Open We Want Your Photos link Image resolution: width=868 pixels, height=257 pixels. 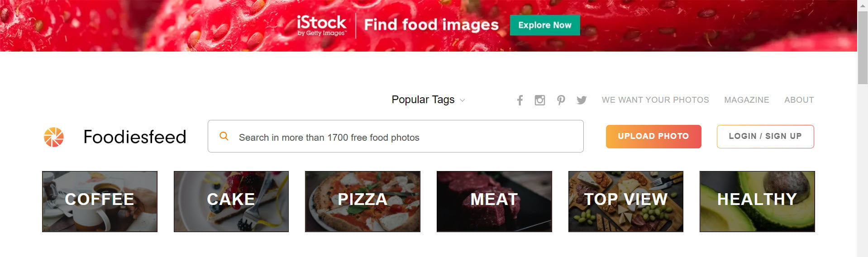(655, 100)
